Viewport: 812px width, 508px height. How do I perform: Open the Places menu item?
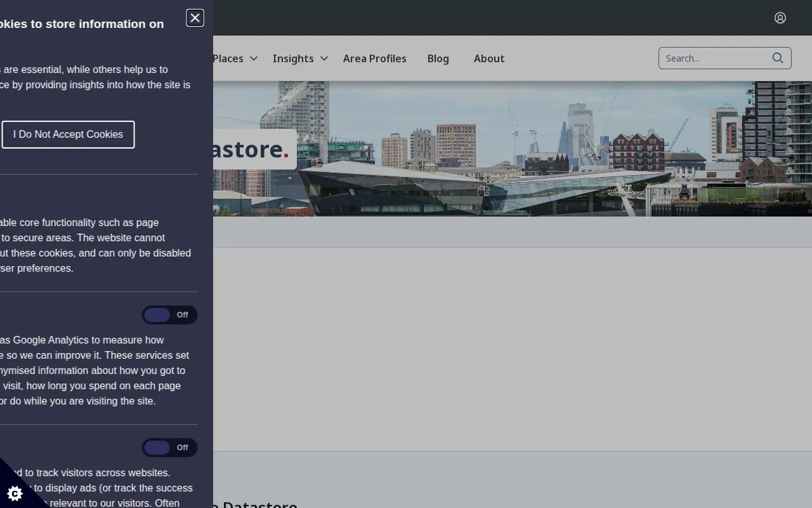228,58
